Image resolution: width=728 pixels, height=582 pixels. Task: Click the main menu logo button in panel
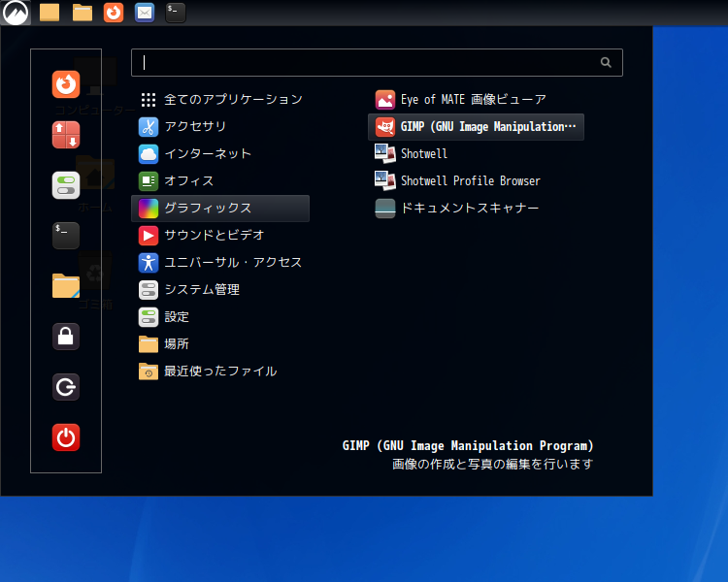click(16, 13)
